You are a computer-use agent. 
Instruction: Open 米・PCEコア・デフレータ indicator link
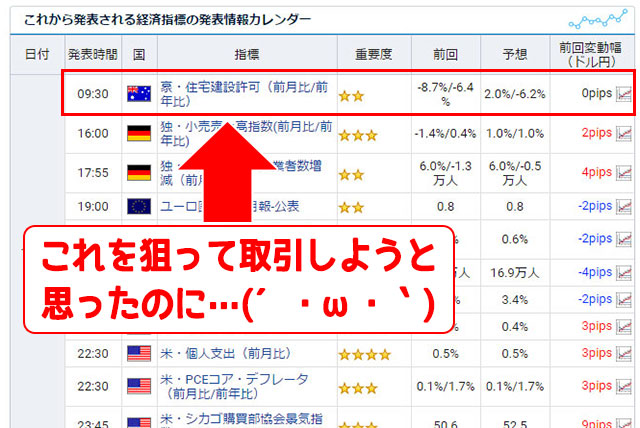click(x=234, y=386)
